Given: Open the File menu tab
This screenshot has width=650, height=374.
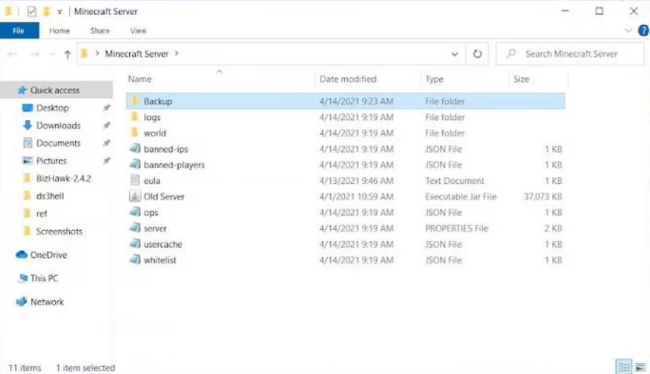Looking at the screenshot, I should pos(19,31).
